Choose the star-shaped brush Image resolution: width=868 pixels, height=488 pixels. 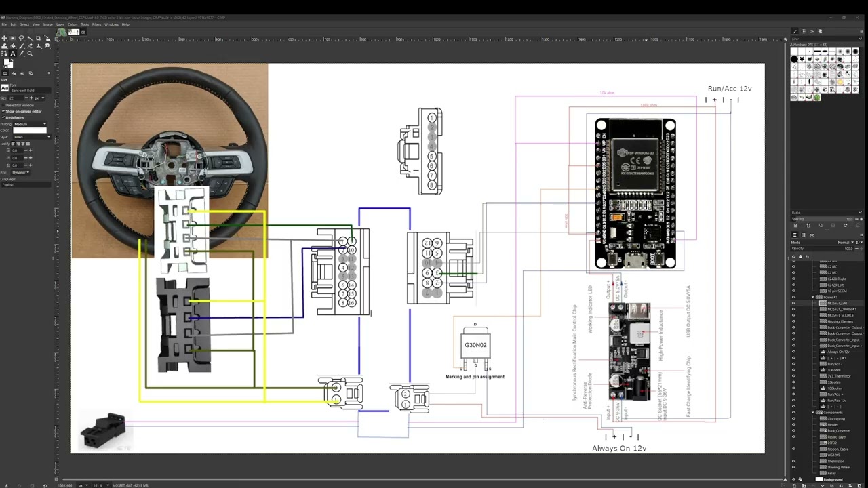[802, 59]
